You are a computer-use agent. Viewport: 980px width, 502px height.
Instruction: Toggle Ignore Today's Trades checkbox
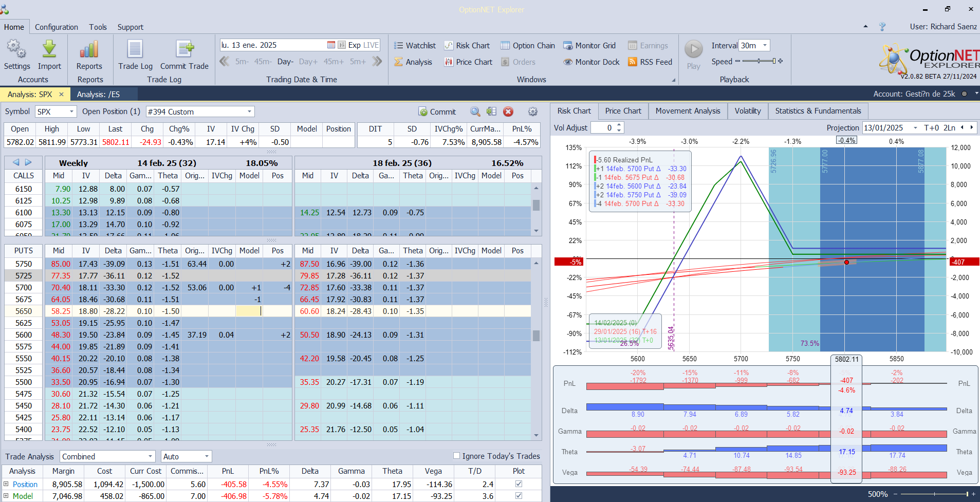pos(456,456)
